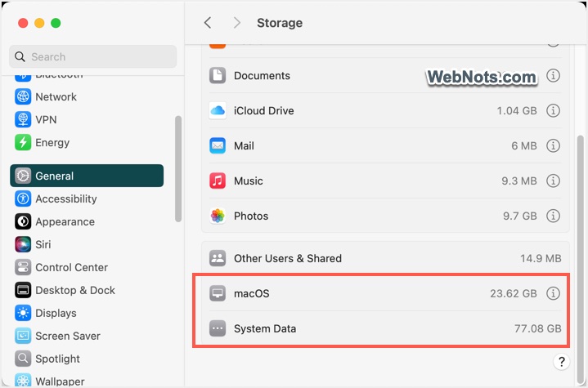Click the Appearance icon in sidebar
Viewport: 588px width, 388px height.
tap(23, 221)
